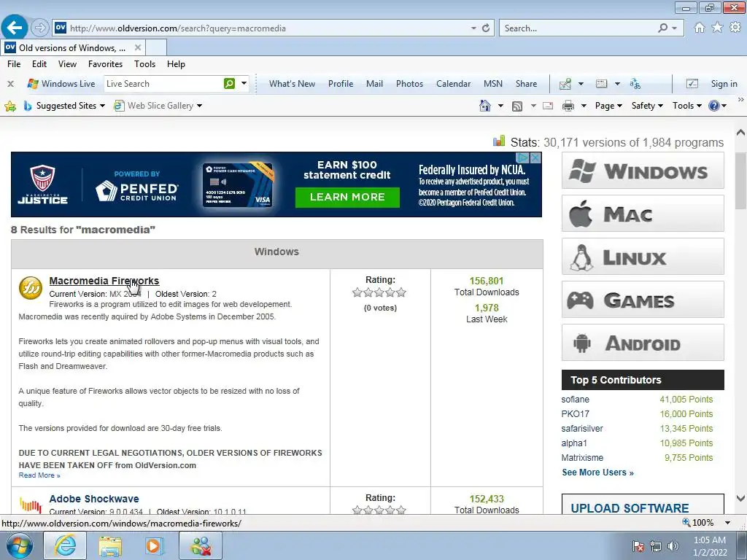Click the Read Mail icon in command bar
The height and width of the screenshot is (560, 747).
coord(548,106)
